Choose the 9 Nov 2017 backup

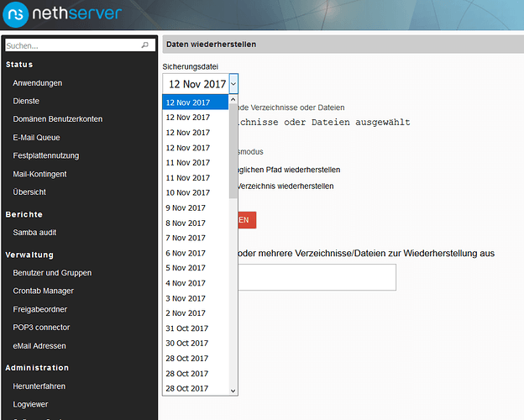[x=196, y=208]
